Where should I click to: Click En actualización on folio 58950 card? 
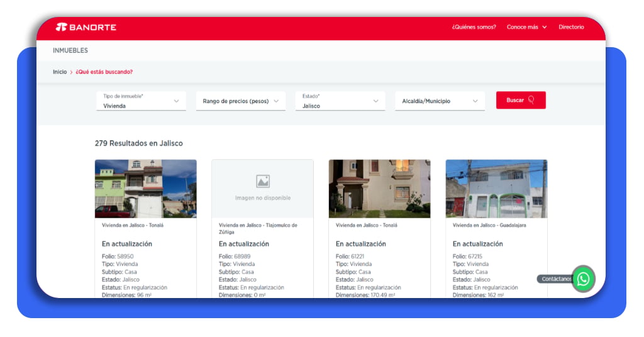[x=127, y=244]
